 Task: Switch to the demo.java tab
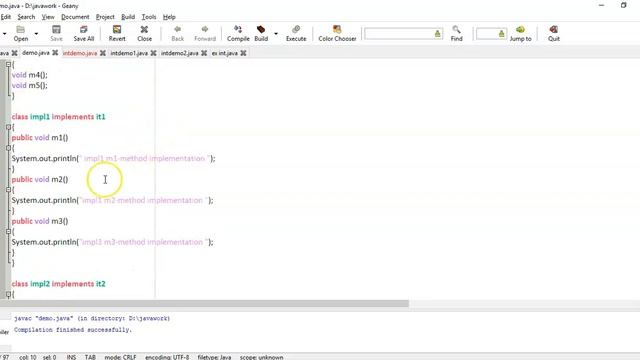[x=36, y=53]
